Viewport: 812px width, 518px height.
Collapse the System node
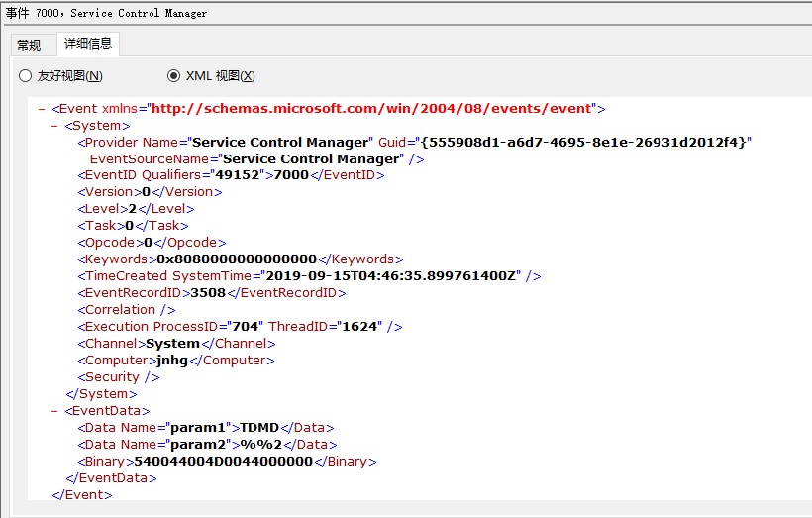pos(54,126)
